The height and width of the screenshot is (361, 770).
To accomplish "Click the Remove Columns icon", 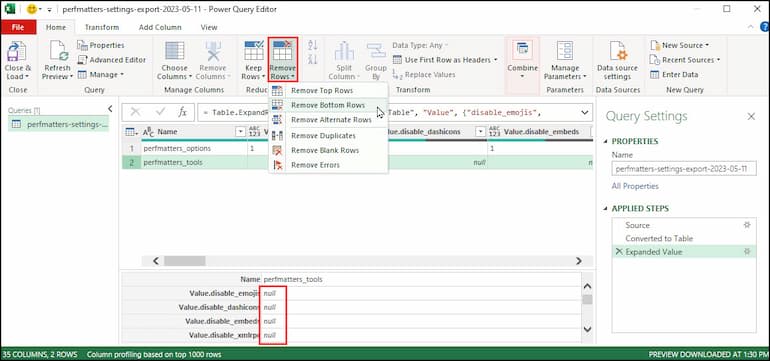I will point(213,52).
